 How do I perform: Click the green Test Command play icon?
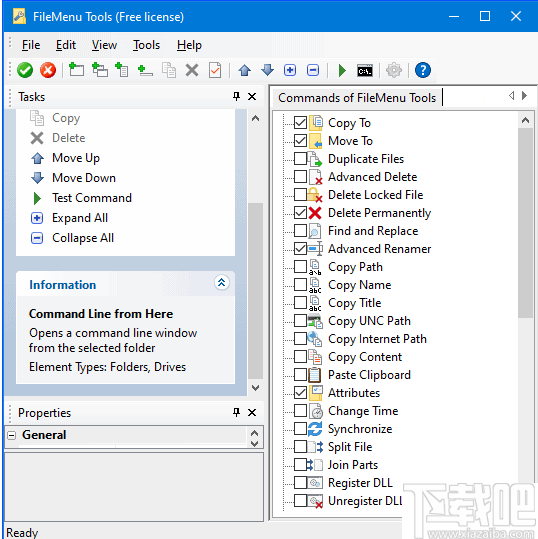342,70
